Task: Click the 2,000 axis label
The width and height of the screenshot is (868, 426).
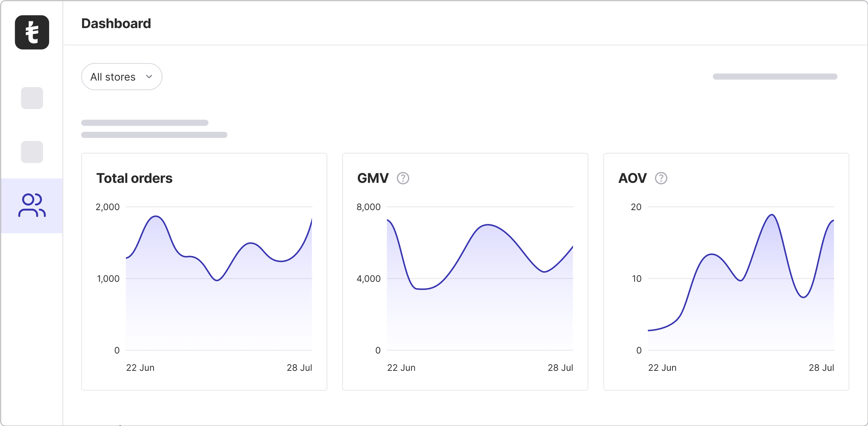Action: coord(107,207)
